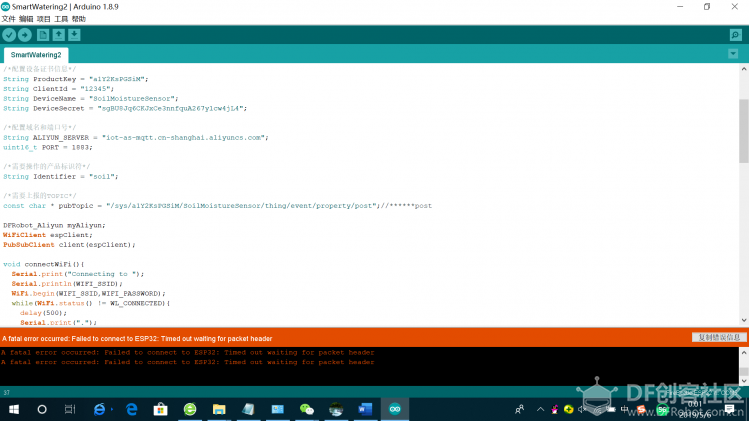Click the orange error status message

[137, 338]
